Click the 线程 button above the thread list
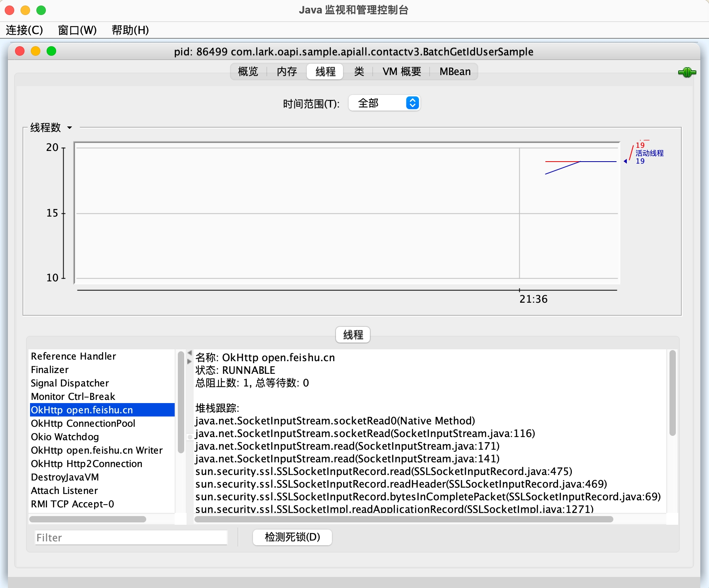Screen dimensions: 709x588 pos(353,335)
